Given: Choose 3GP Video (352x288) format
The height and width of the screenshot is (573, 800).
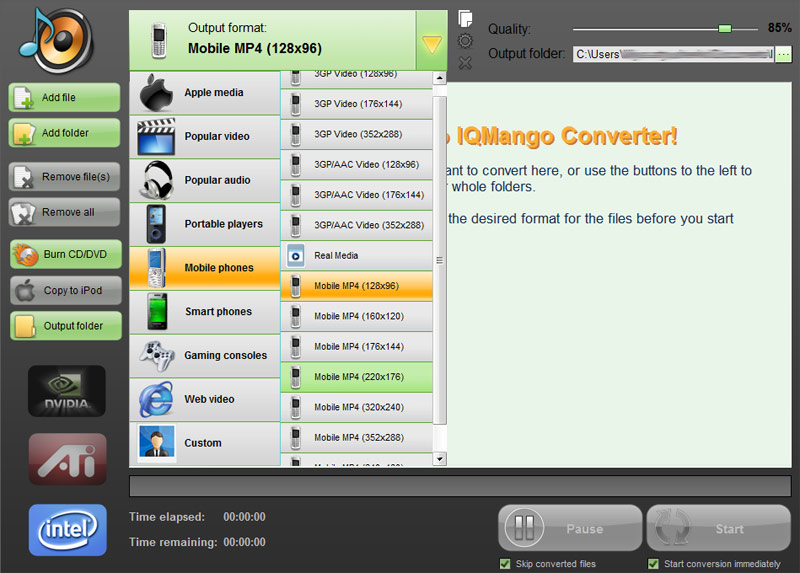Looking at the screenshot, I should point(357,134).
